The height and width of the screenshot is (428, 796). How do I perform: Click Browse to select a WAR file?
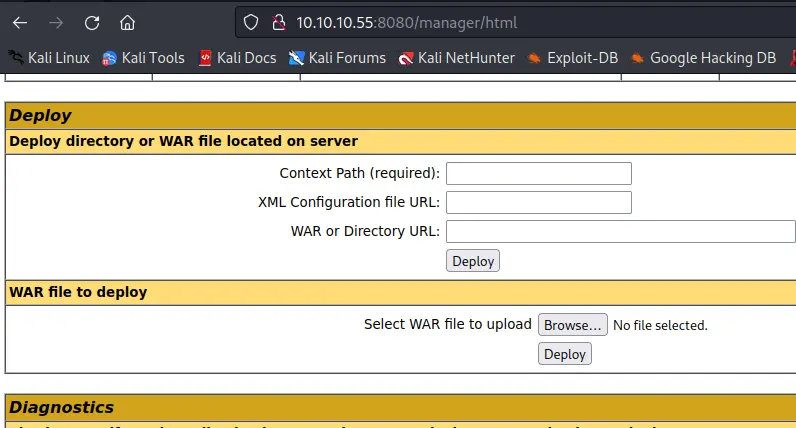[573, 325]
